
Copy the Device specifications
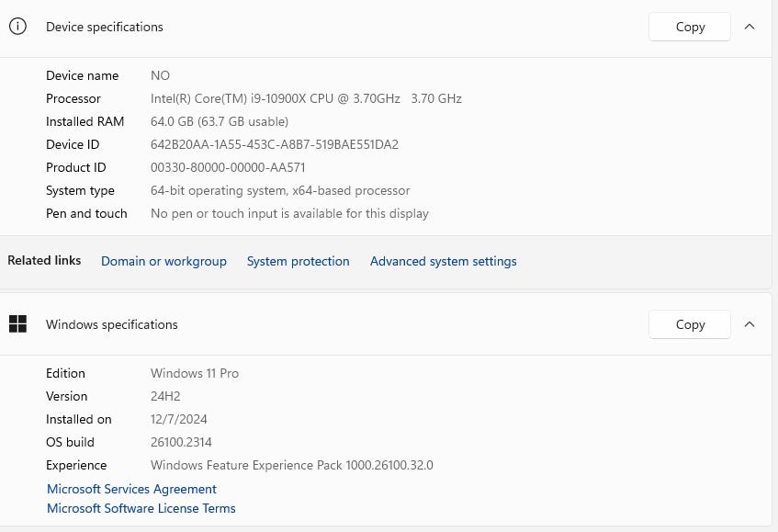(x=690, y=27)
